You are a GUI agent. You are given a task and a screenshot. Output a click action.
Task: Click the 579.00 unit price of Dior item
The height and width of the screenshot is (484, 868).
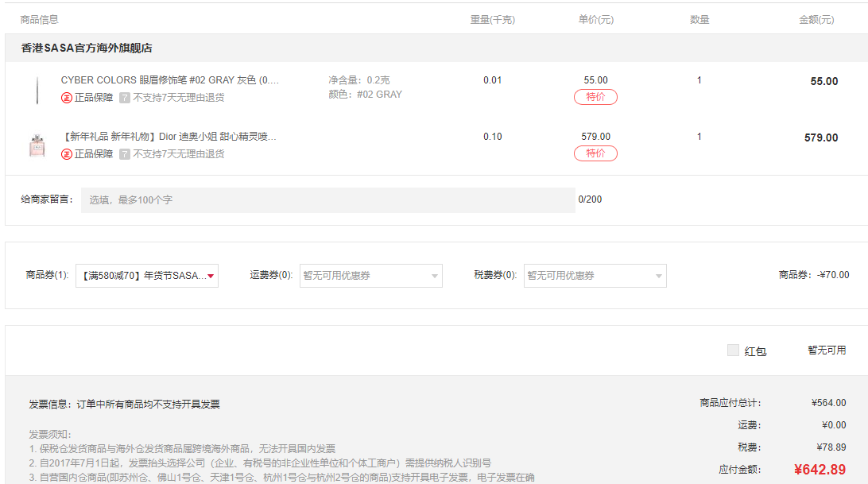pyautogui.click(x=595, y=137)
